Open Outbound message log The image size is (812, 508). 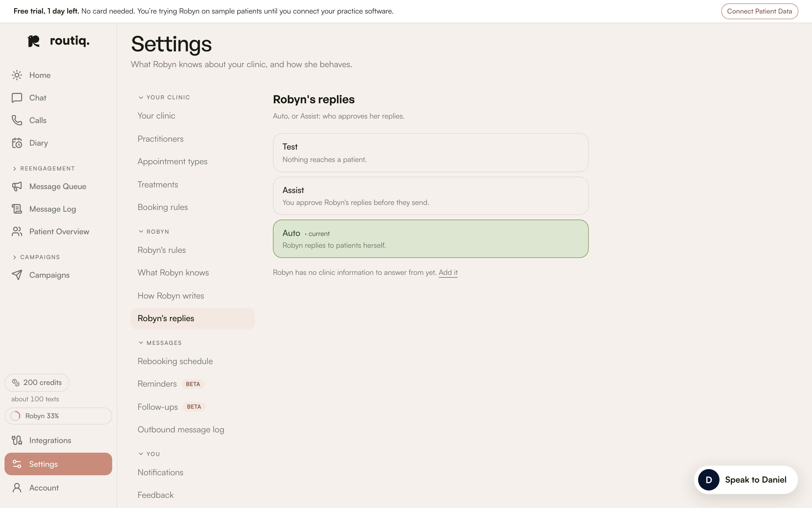193,430
